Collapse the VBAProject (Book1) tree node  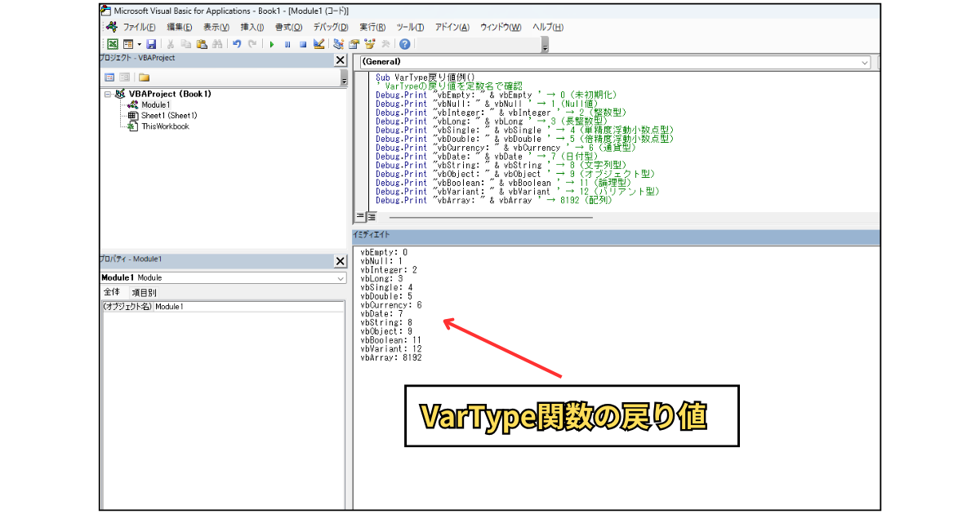tap(108, 94)
